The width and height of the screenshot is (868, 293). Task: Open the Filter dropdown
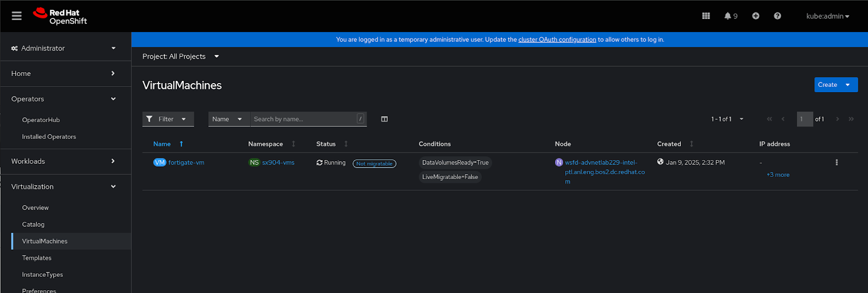click(167, 119)
